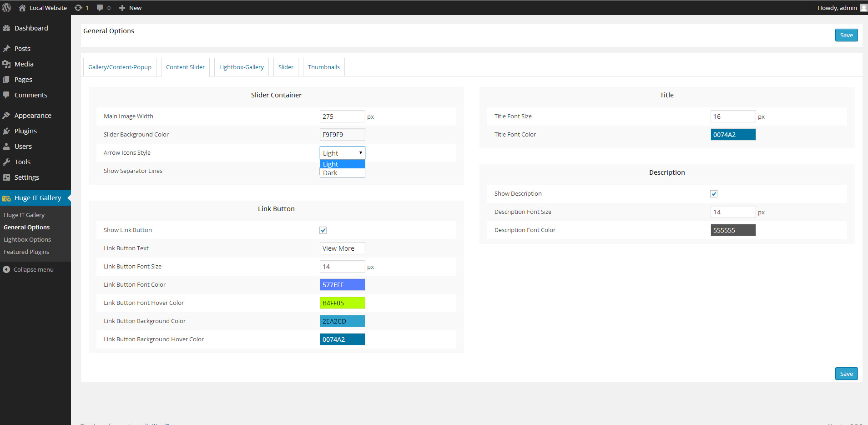Click the Settings icon in sidebar
The image size is (868, 425).
[6, 177]
